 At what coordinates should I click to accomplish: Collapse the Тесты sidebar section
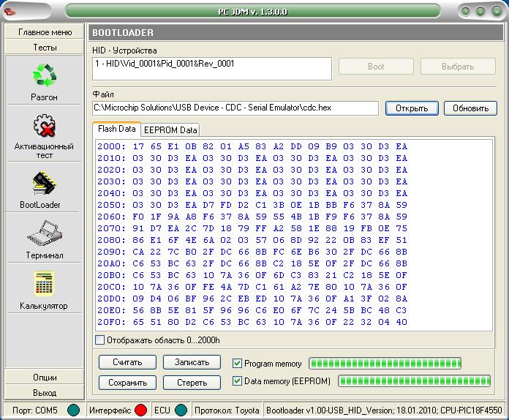[45, 47]
